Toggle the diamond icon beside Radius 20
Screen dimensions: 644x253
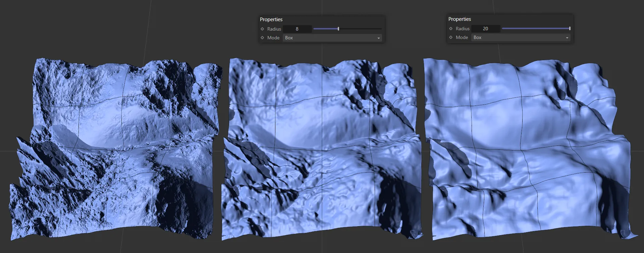click(451, 29)
